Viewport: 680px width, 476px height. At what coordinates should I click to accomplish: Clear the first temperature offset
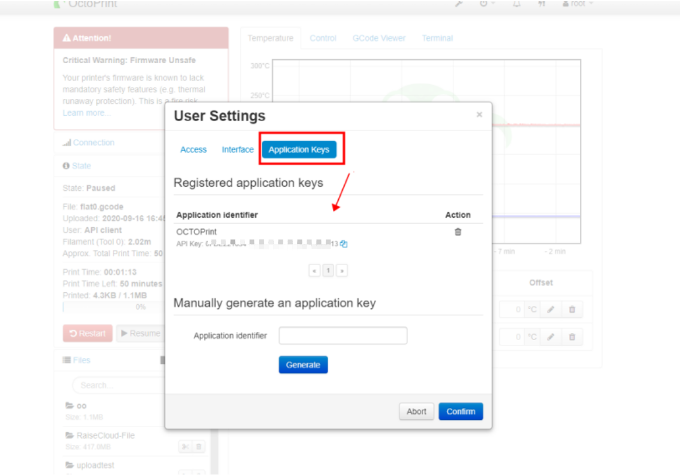tap(572, 310)
